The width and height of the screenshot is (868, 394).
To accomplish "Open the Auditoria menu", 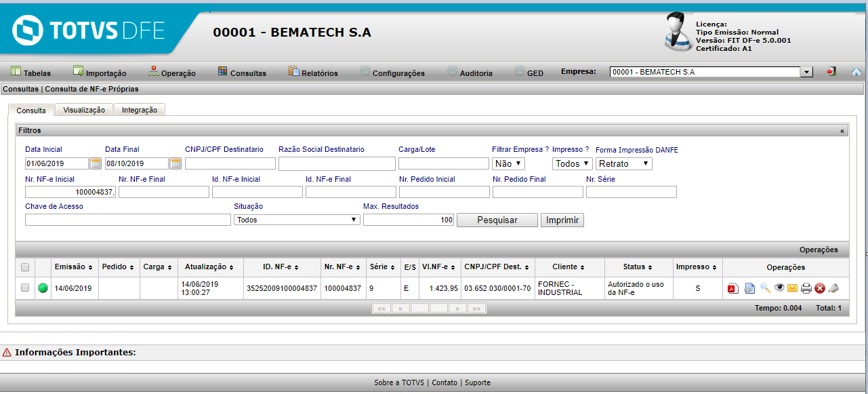I will pos(470,73).
